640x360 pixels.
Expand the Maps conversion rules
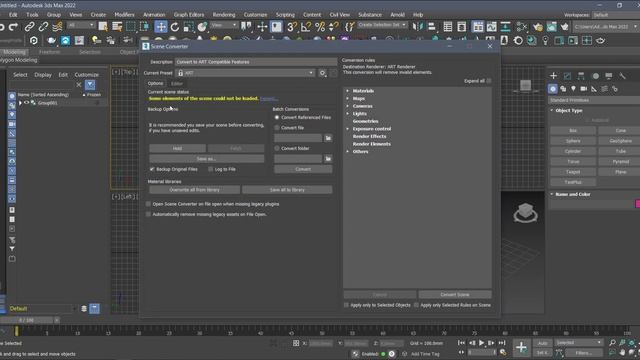pos(348,98)
